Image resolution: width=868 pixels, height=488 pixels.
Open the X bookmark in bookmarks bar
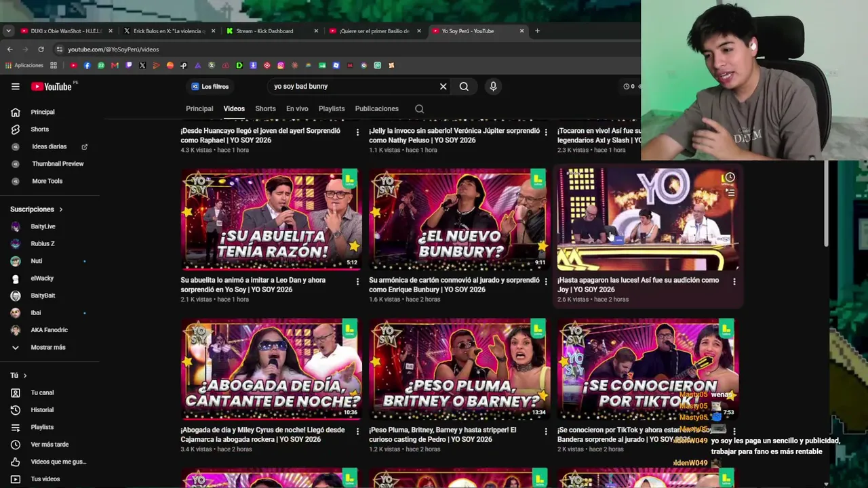142,66
